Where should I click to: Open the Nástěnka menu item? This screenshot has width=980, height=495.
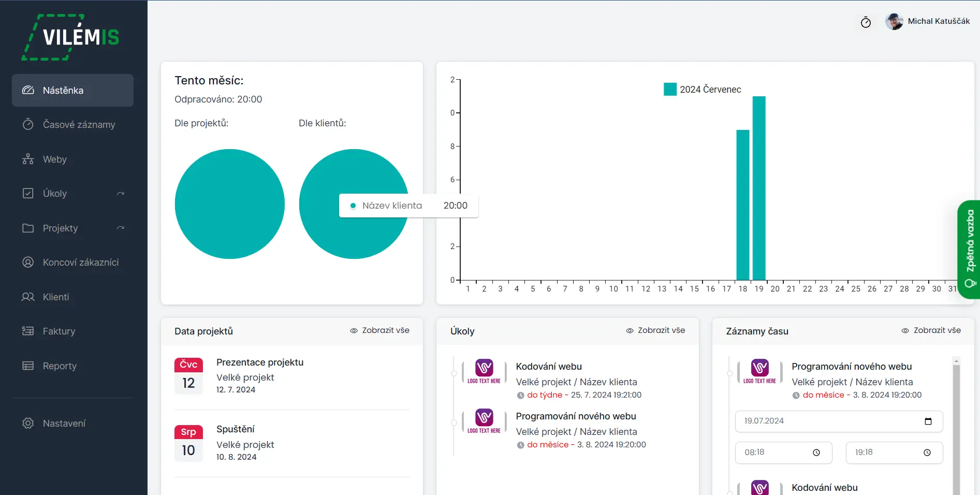[x=72, y=90]
